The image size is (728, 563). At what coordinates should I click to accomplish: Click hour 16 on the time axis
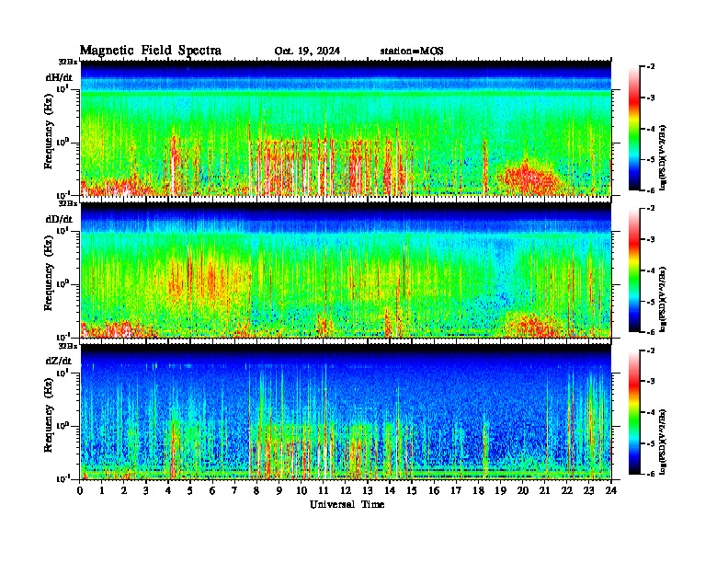pos(434,491)
